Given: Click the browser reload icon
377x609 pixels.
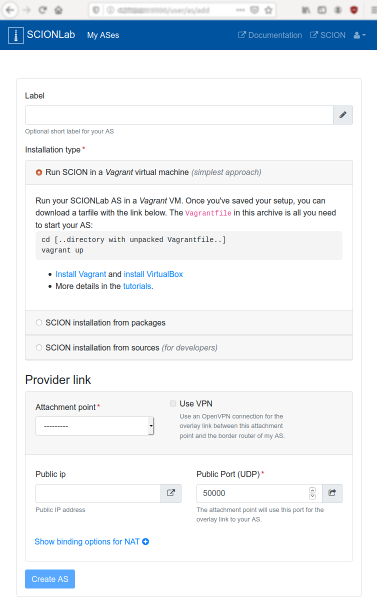Looking at the screenshot, I should pos(43,10).
